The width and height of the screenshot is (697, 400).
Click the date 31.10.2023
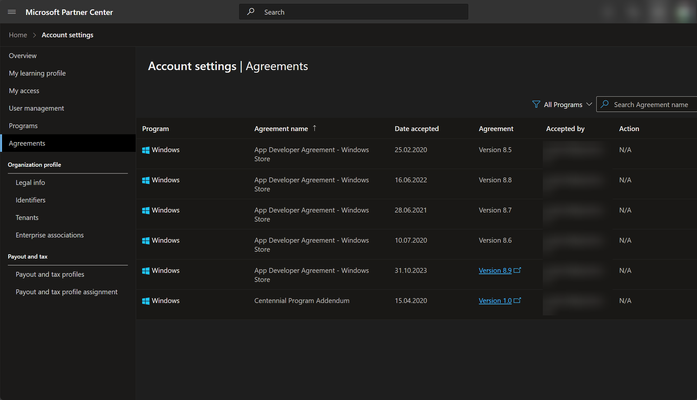click(411, 271)
